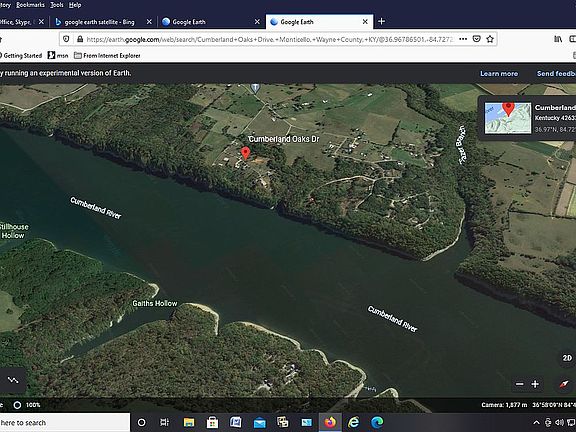Image resolution: width=576 pixels, height=432 pixels.
Task: Click the red compass icon
Action: pos(564,385)
